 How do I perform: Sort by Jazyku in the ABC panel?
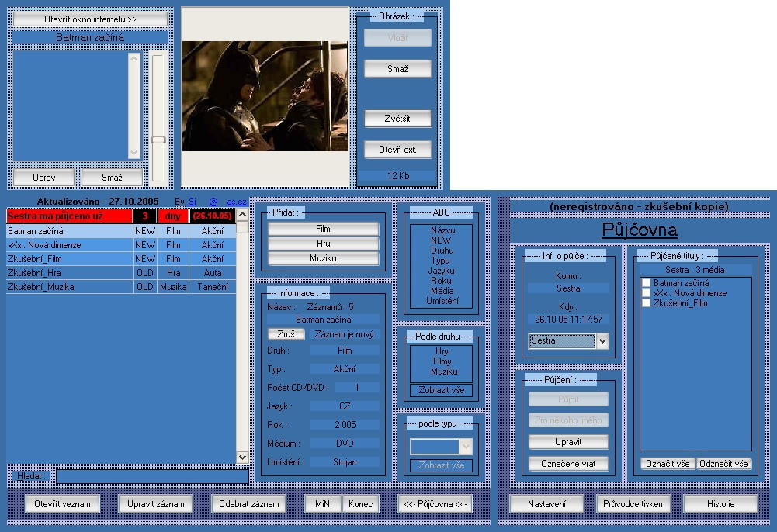[442, 271]
